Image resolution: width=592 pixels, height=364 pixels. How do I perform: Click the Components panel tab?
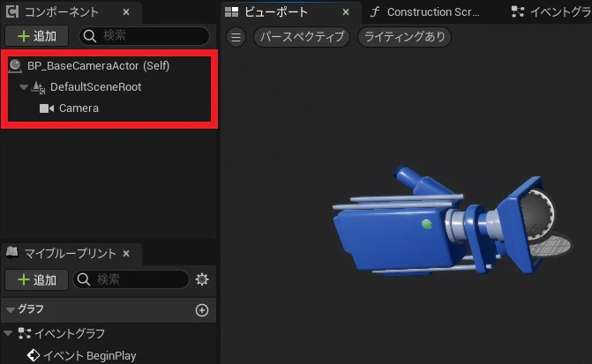(x=71, y=12)
